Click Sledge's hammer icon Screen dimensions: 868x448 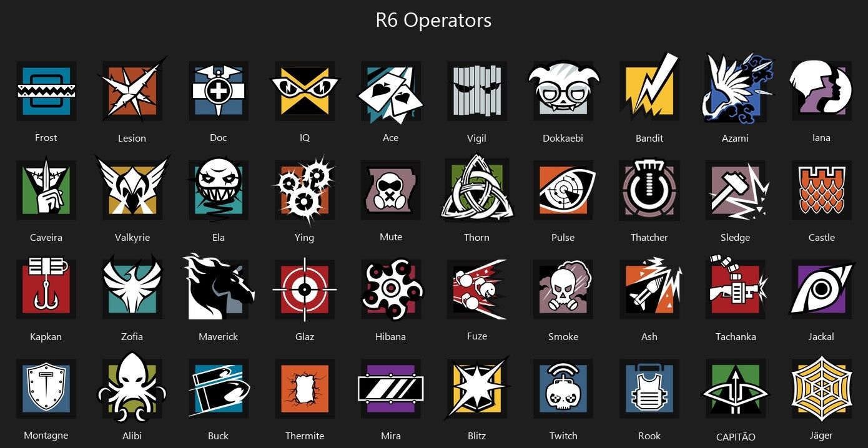(x=736, y=190)
